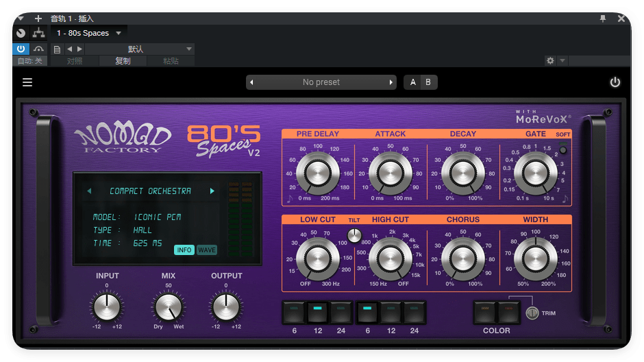Viewport: 644px width, 362px height.
Task: Click the 625 MS time value
Action: tap(147, 243)
